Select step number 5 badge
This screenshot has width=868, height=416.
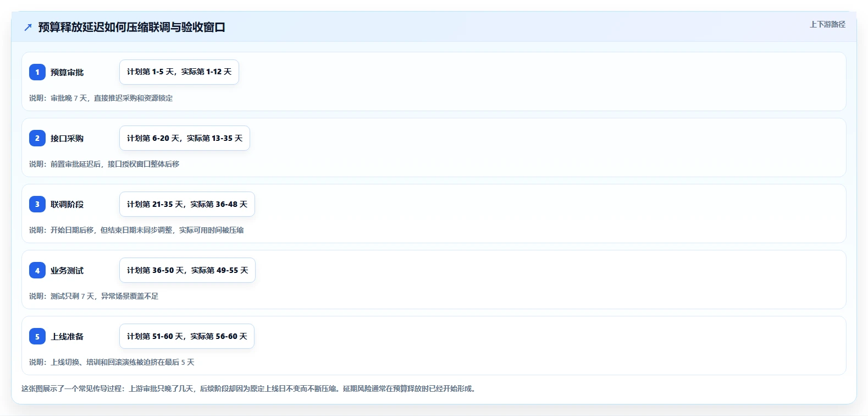[x=37, y=336]
